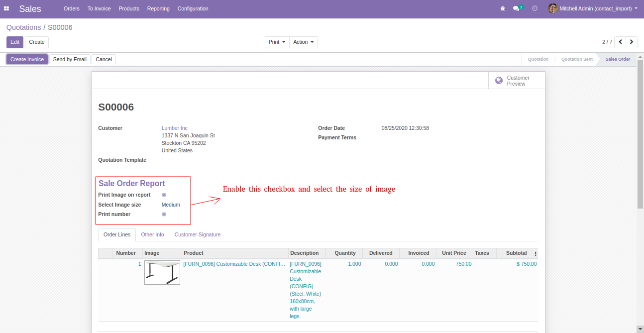The image size is (644, 333).
Task: Click the S00006 order heading
Action: [116, 107]
